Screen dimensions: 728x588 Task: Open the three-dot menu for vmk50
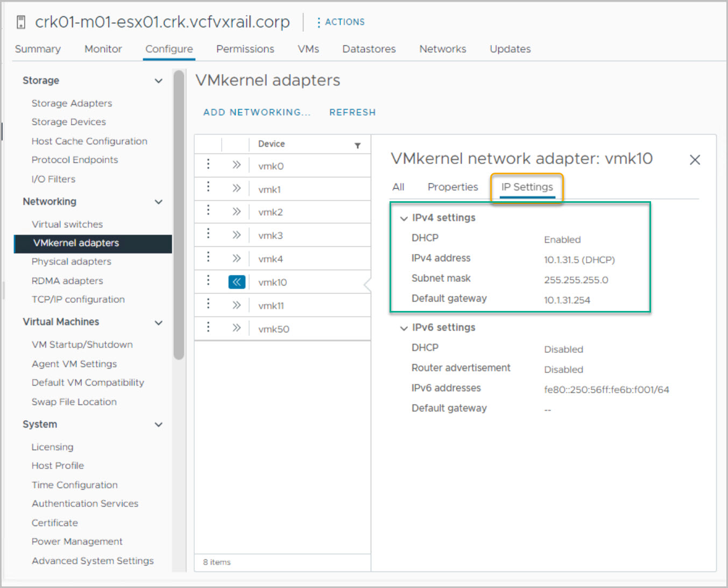pos(208,328)
